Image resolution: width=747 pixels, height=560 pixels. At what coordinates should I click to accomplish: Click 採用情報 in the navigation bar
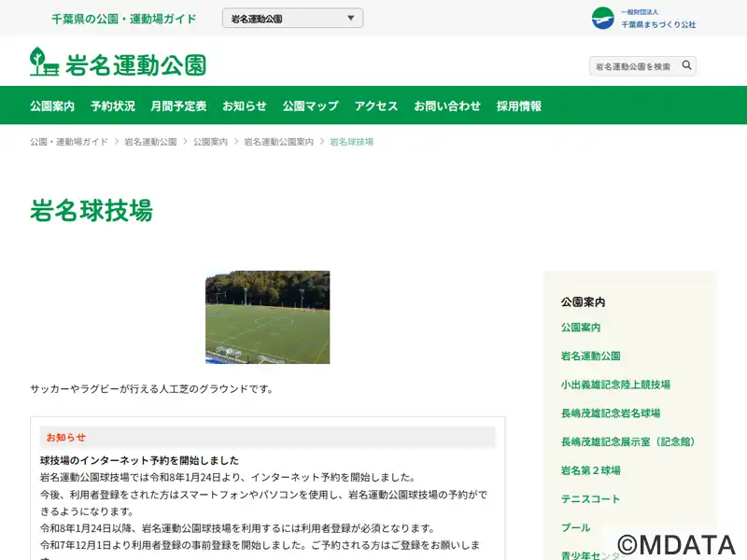519,106
